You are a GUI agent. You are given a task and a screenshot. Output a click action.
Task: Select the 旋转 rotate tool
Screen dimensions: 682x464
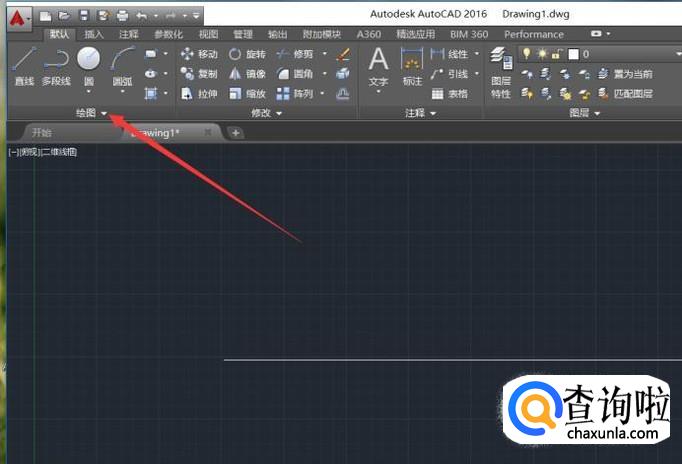247,54
